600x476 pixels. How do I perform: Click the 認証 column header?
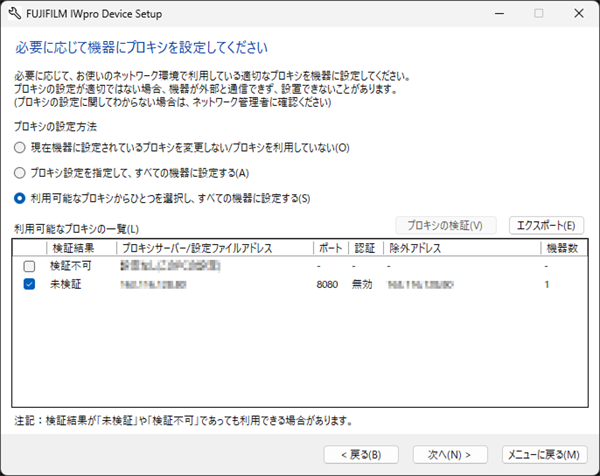(x=366, y=248)
